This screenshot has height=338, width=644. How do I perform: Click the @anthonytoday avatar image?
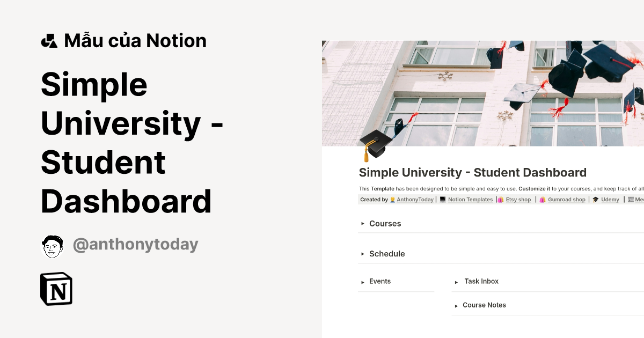click(x=53, y=244)
